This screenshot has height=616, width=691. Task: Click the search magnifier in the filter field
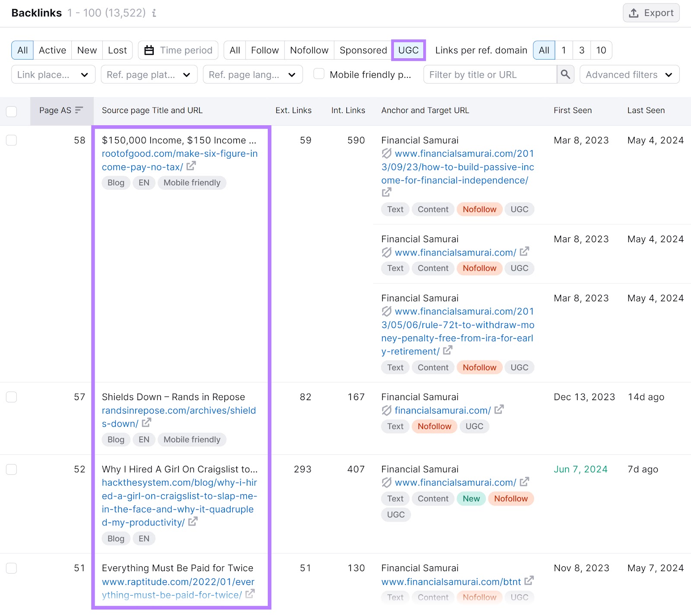pyautogui.click(x=565, y=74)
